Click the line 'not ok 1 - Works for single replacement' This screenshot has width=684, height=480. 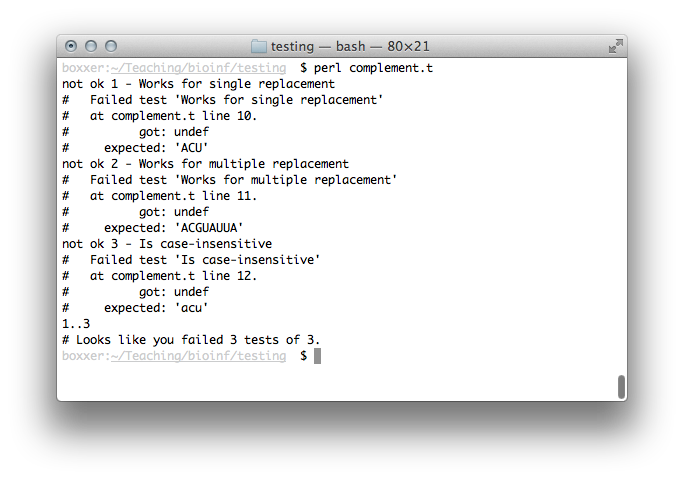[198, 84]
